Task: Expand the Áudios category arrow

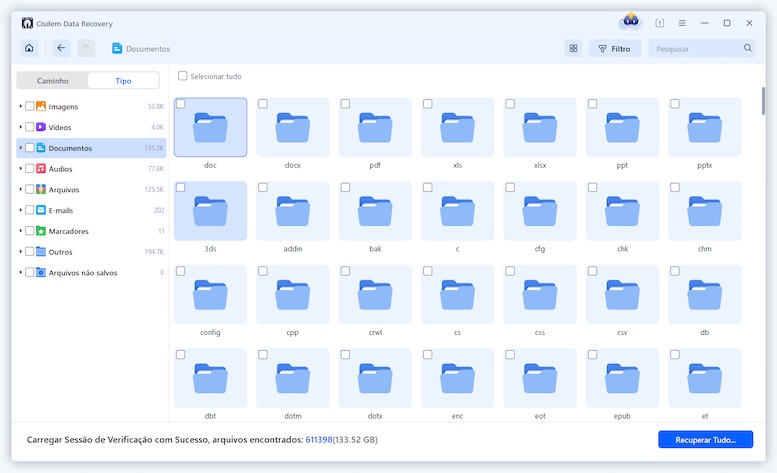Action: (20, 169)
